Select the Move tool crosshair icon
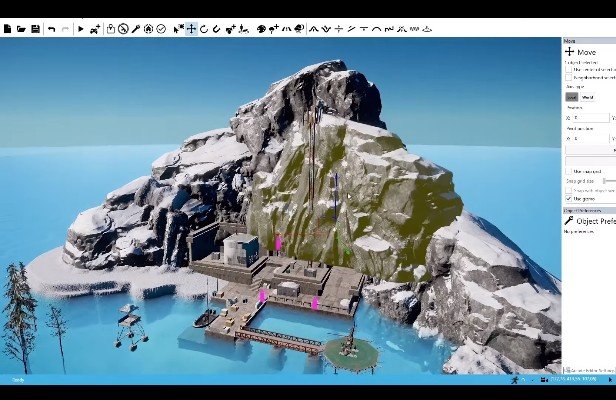 coord(191,29)
